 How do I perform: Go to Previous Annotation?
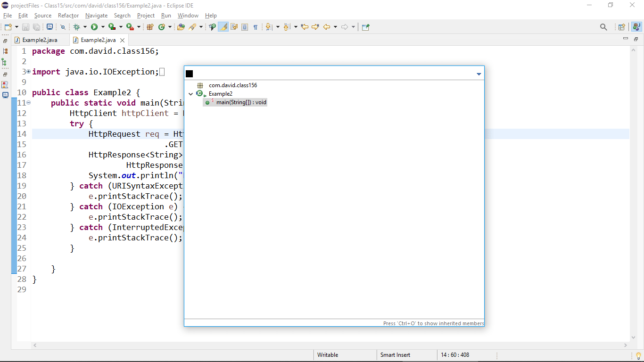click(x=286, y=27)
